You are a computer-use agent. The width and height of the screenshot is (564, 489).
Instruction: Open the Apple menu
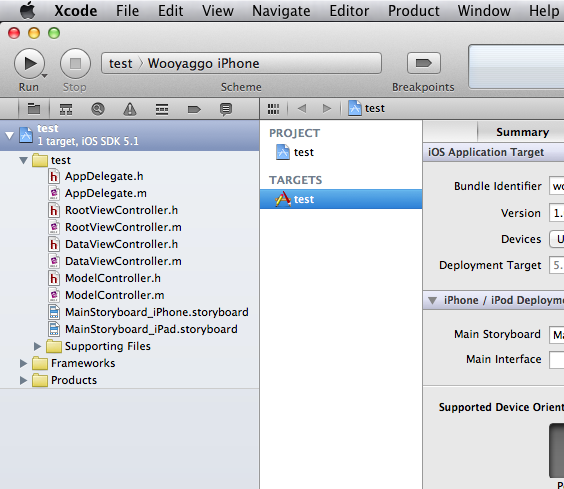(x=27, y=10)
